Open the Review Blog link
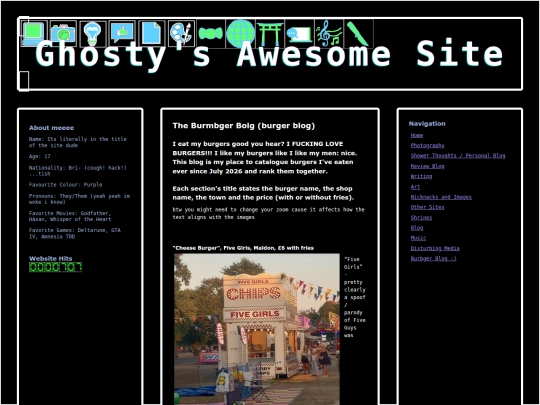 point(427,166)
